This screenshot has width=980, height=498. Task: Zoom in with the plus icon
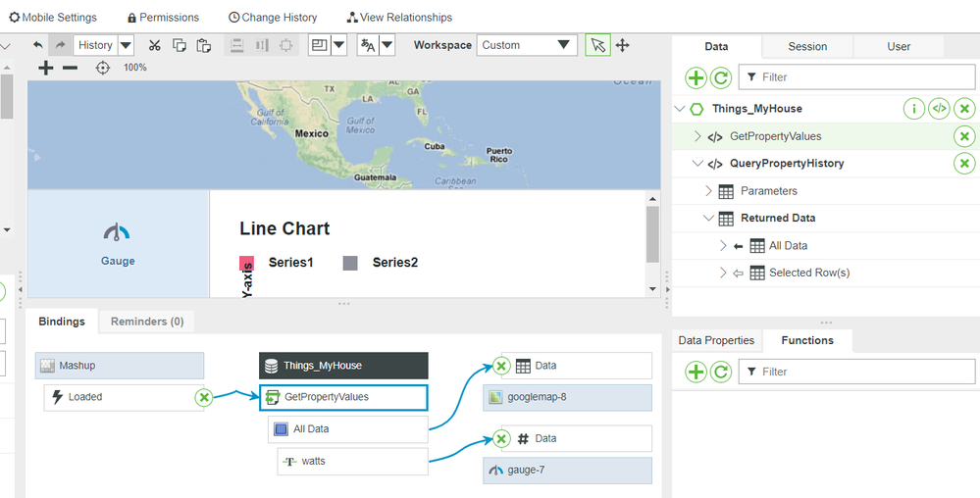(x=45, y=68)
